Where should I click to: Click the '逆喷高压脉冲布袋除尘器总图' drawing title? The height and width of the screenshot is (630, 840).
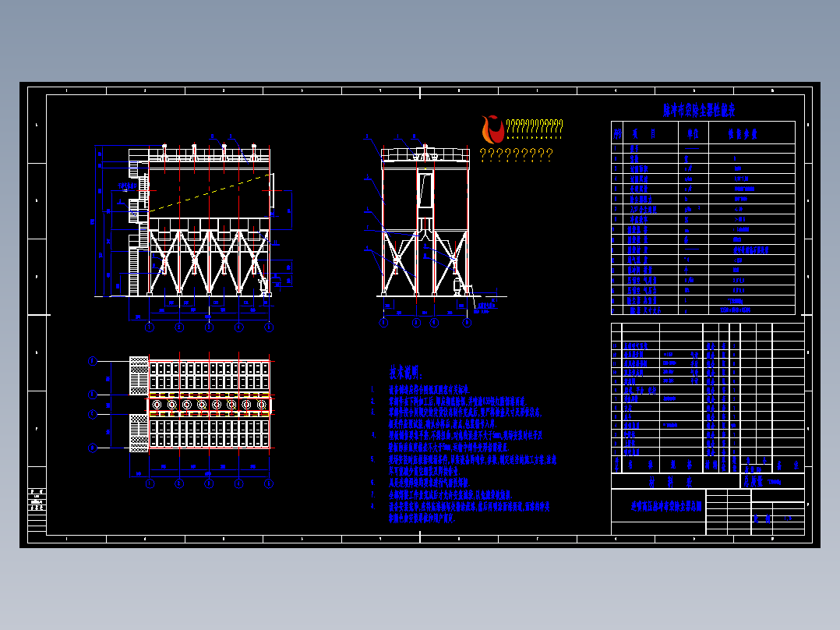point(666,505)
